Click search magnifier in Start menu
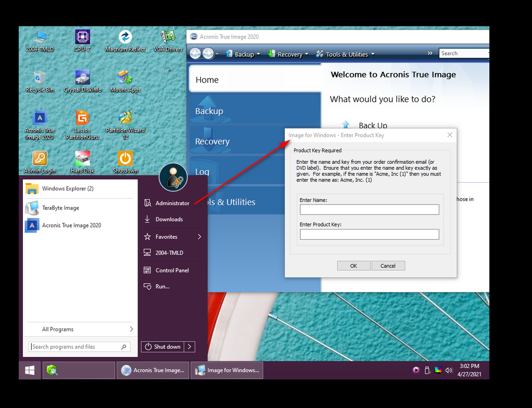The image size is (532, 408). [124, 347]
